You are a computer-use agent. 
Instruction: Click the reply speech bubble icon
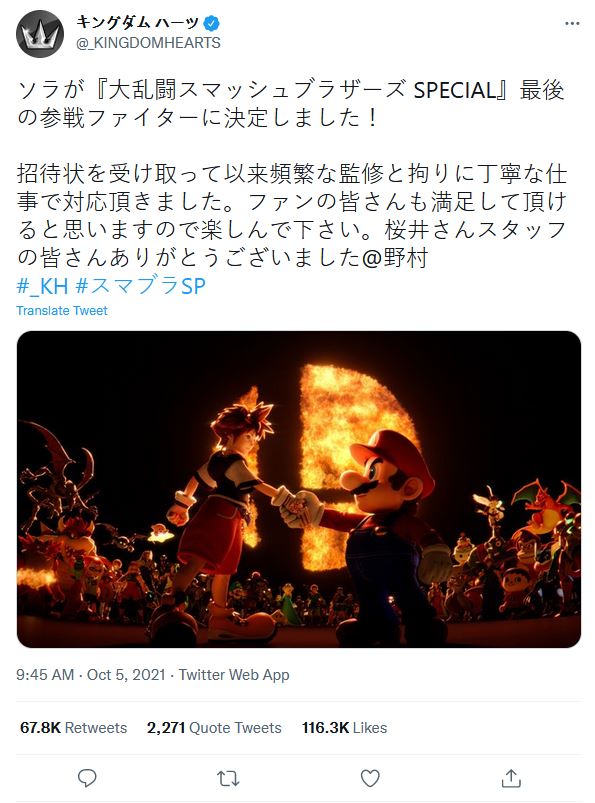(87, 778)
